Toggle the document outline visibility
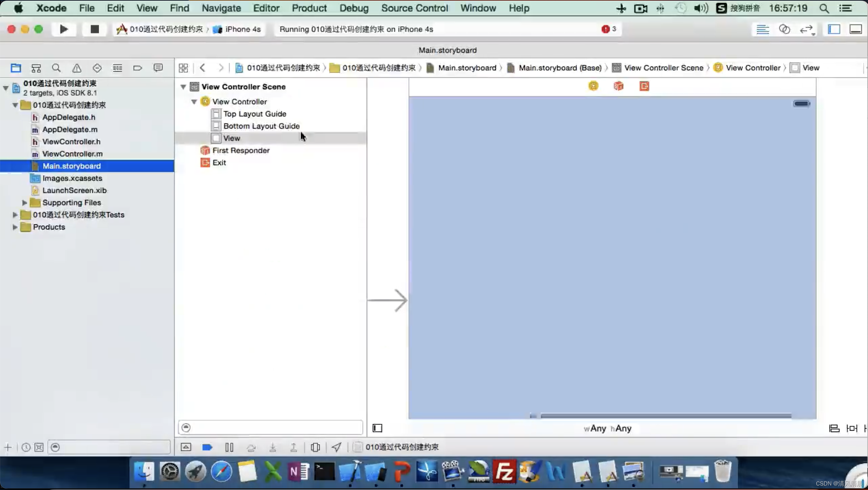The image size is (868, 490). pos(377,428)
